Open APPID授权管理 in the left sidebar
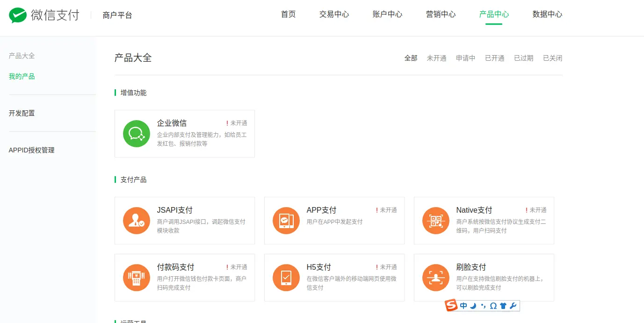 [x=31, y=151]
